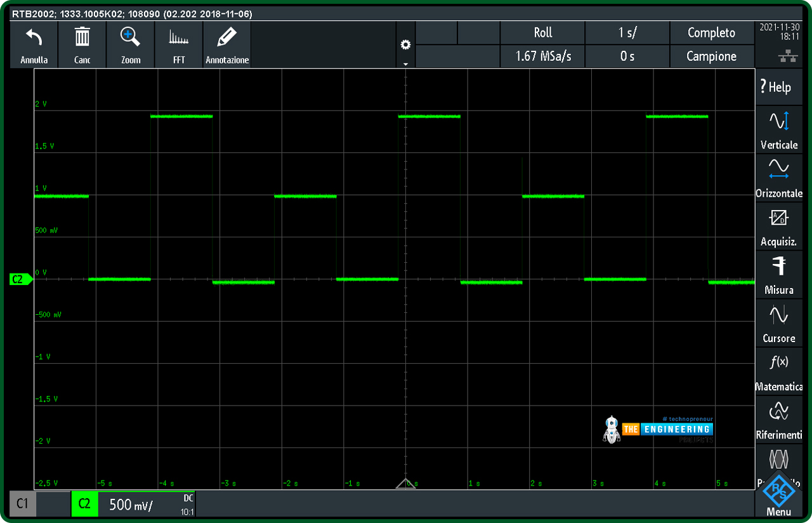
Task: Toggle the Completo acquisition mode field
Action: click(x=712, y=32)
